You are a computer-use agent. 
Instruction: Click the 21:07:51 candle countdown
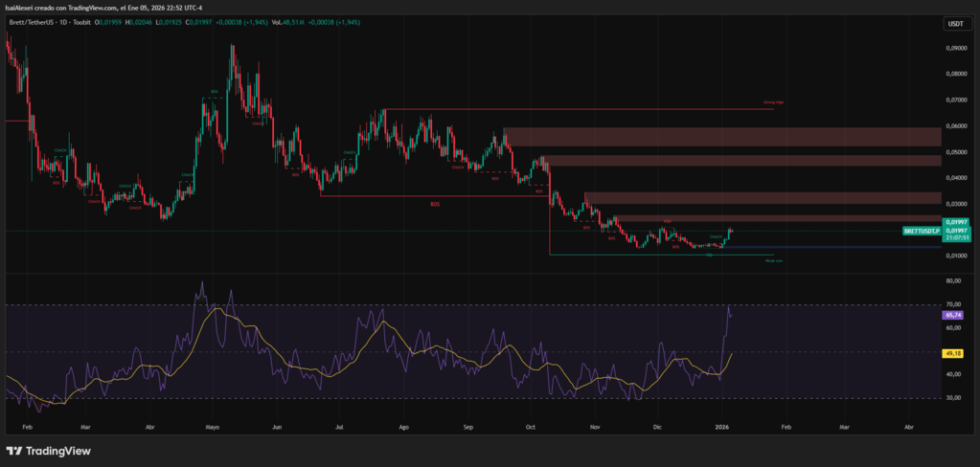[956, 238]
